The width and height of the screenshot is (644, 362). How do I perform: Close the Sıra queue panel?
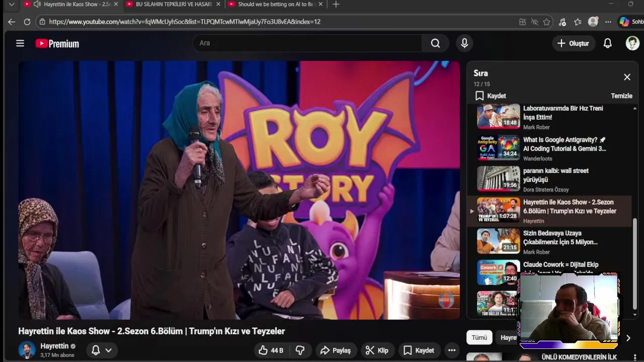point(627,77)
